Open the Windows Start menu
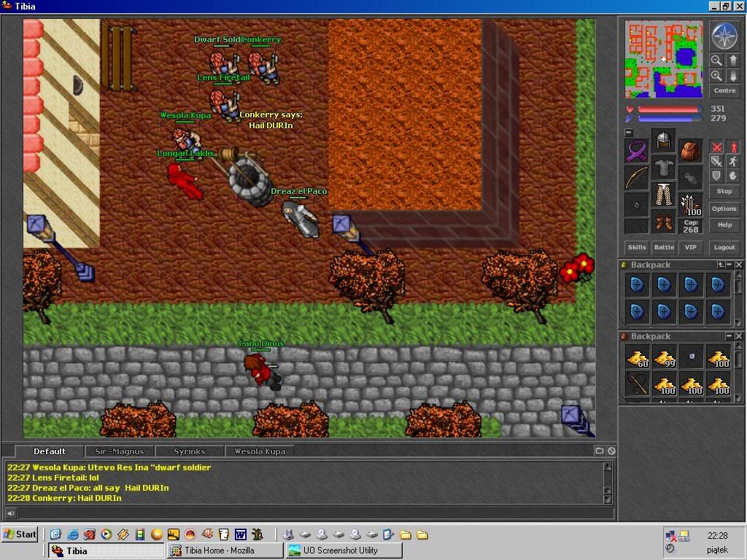The image size is (747, 560). click(x=20, y=534)
